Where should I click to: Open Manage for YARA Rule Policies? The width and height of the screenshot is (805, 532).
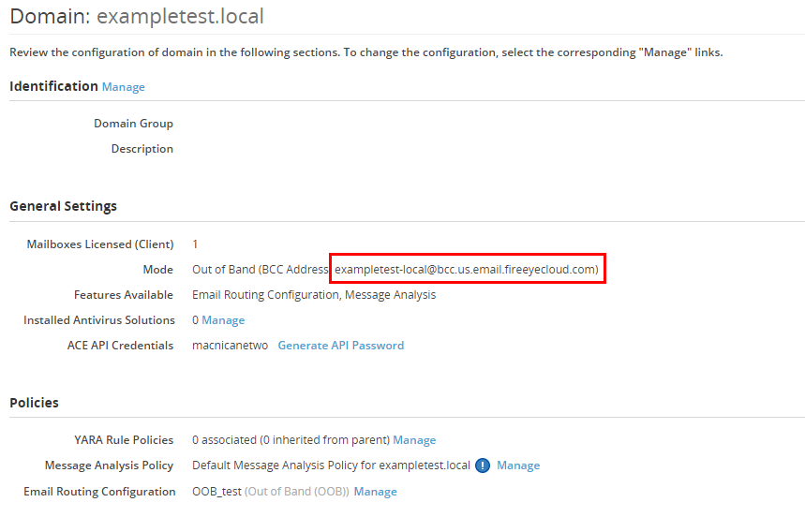pyautogui.click(x=414, y=440)
